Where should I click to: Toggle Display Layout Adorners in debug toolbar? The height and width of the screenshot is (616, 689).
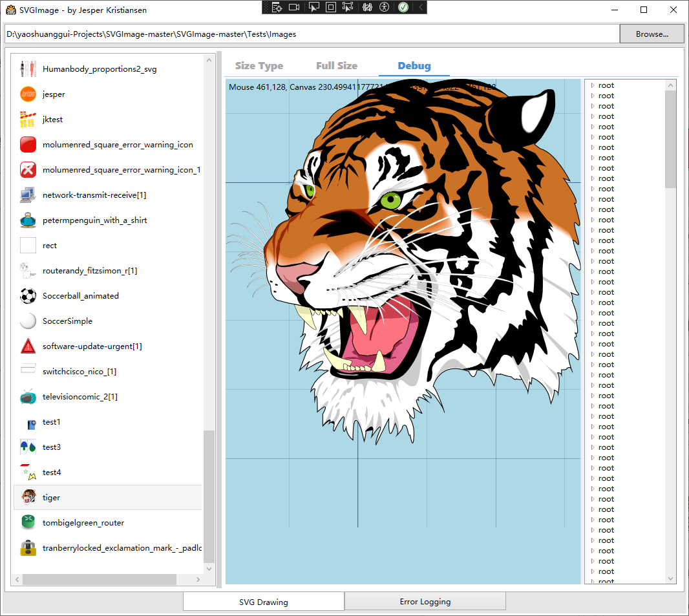(330, 7)
